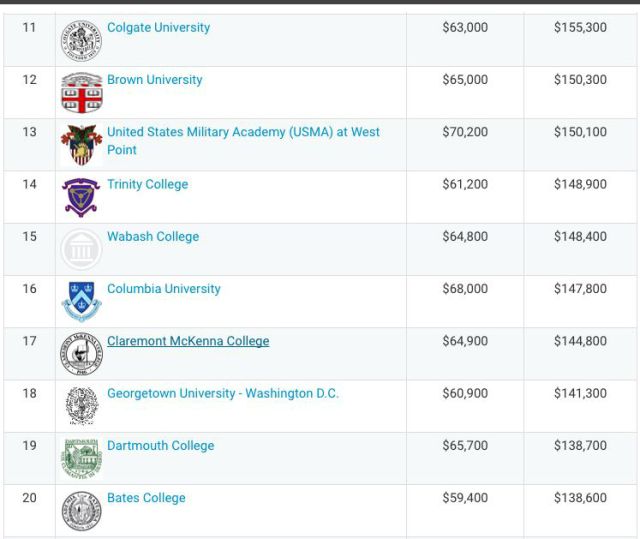
Task: Click the Bates College round seal
Action: [81, 511]
